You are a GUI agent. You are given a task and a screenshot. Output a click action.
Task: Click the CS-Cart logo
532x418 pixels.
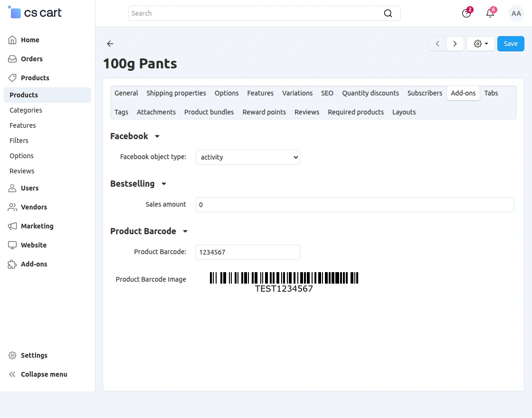35,13
